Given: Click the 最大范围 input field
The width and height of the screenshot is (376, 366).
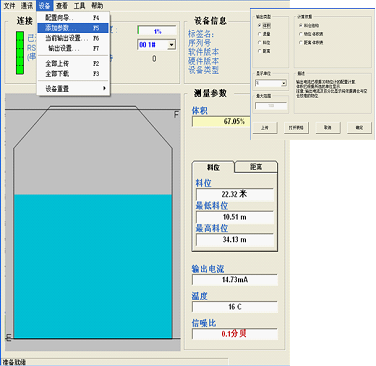Looking at the screenshot, I should coord(271,106).
